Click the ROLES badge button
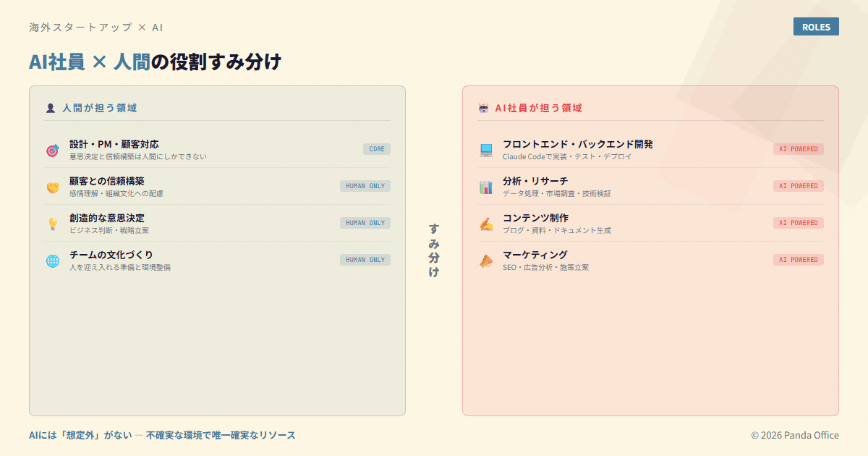868x456 pixels. point(816,27)
